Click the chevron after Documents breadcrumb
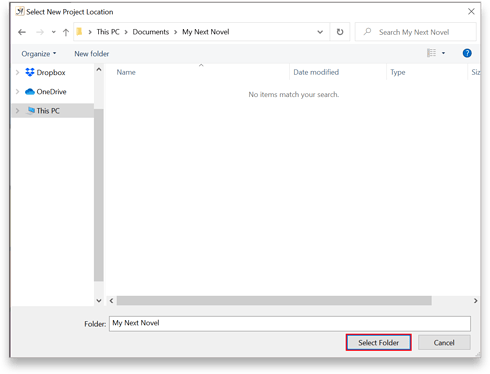The height and width of the screenshot is (374, 490). pyautogui.click(x=175, y=32)
